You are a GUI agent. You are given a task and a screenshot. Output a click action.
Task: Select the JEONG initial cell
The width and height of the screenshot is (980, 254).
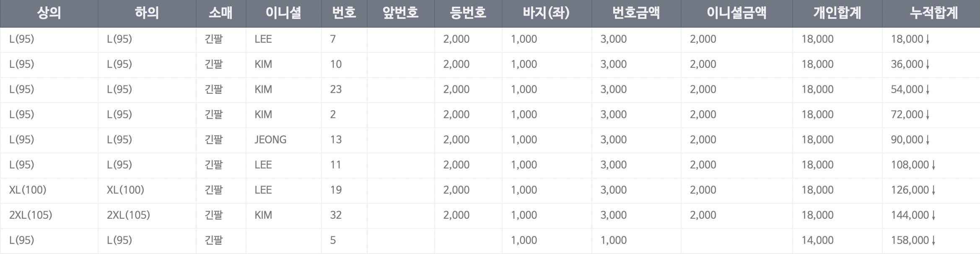pyautogui.click(x=270, y=140)
